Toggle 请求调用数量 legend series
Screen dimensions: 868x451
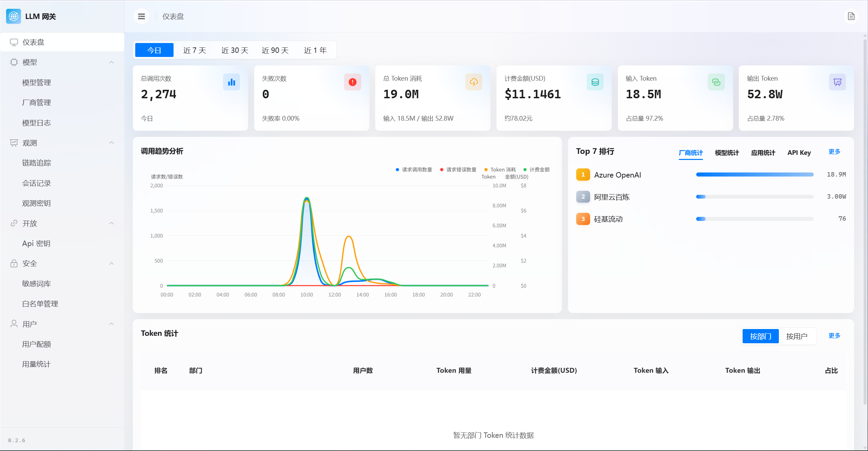click(414, 170)
